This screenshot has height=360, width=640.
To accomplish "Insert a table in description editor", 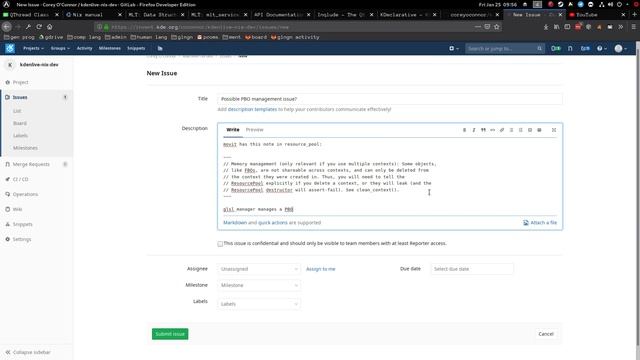I will pyautogui.click(x=539, y=130).
